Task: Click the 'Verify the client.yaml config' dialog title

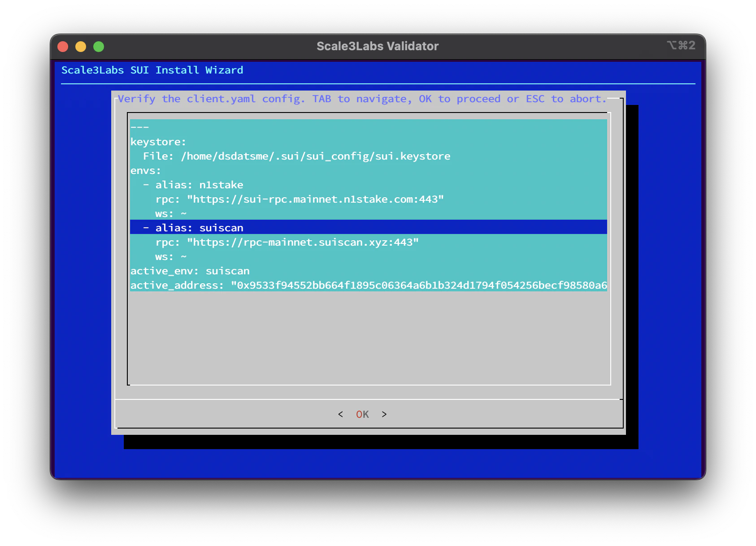Action: pos(362,99)
